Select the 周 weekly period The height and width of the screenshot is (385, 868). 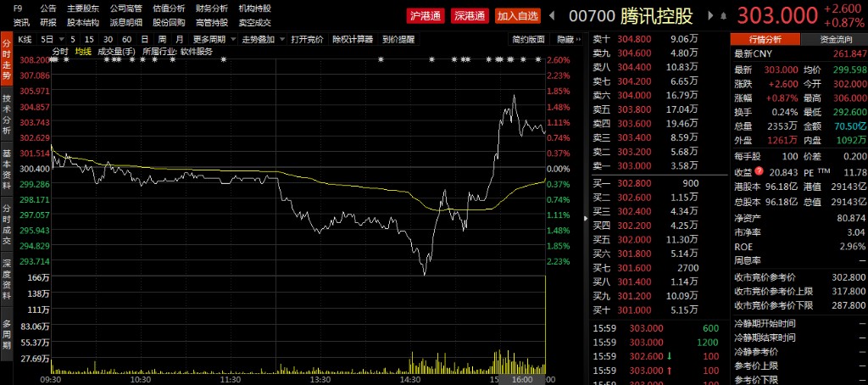point(162,39)
